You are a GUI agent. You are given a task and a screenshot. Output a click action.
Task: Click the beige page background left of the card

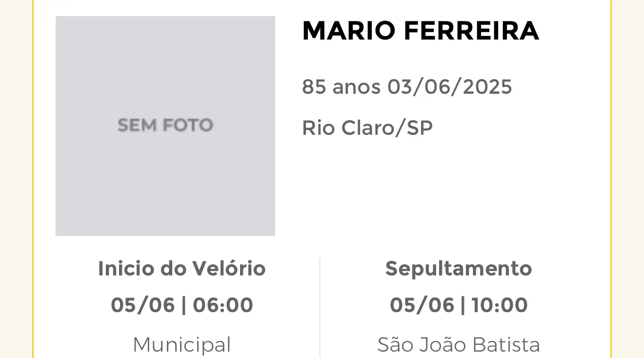coord(16,179)
